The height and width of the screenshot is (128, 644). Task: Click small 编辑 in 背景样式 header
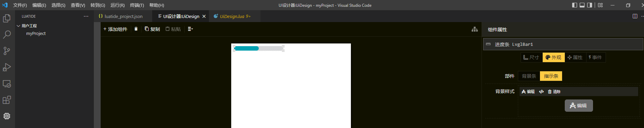point(528,92)
